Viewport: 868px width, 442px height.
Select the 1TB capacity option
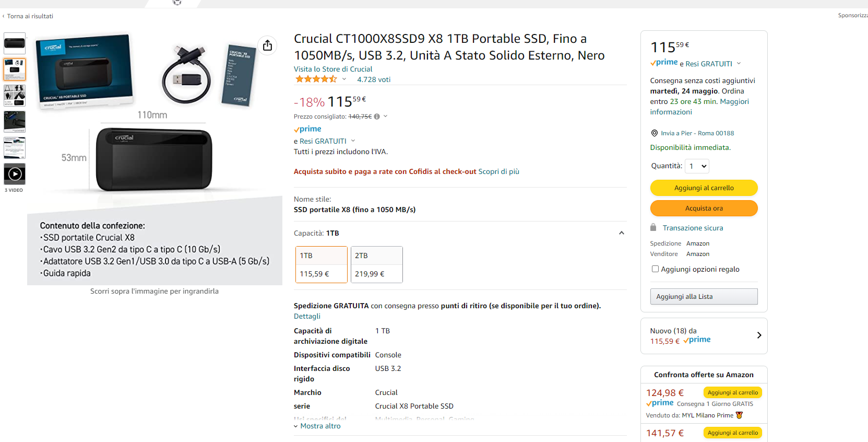[x=321, y=264]
